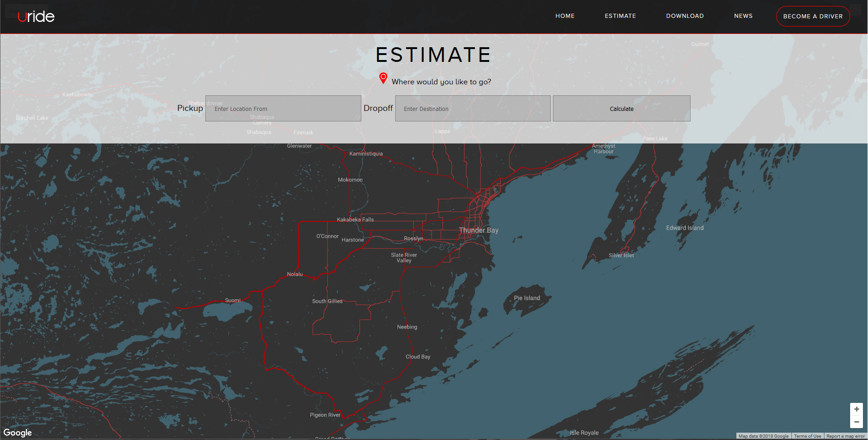868x440 pixels.
Task: Click the red location pin icon
Action: coord(383,78)
